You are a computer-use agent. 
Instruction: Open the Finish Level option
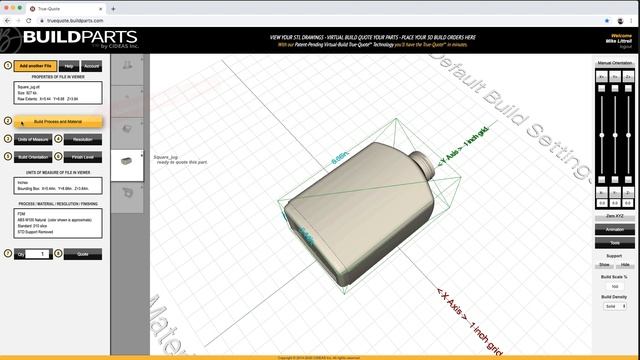click(x=83, y=157)
